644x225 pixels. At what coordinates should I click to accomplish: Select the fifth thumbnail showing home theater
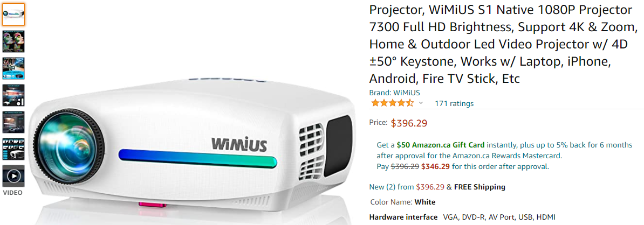tap(13, 122)
